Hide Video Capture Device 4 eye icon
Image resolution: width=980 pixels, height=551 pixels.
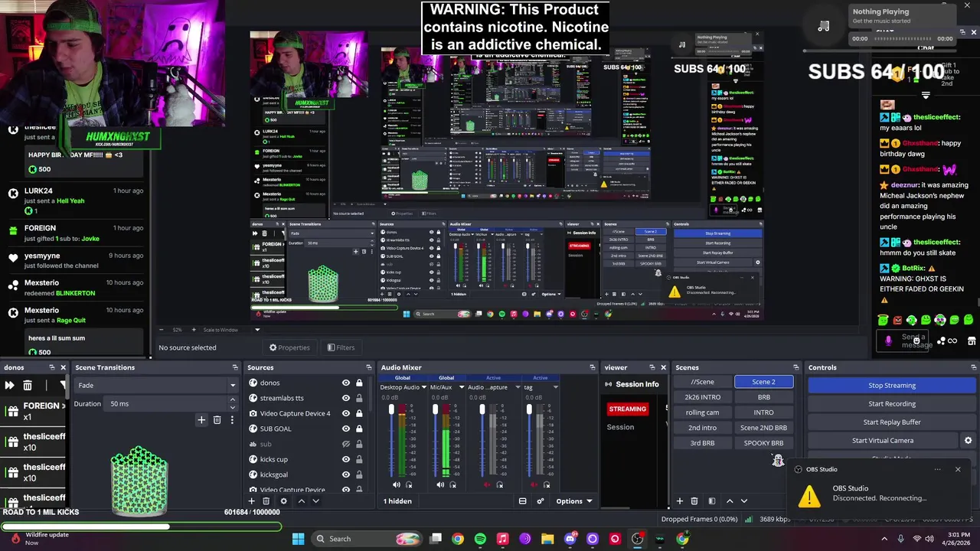coord(346,413)
